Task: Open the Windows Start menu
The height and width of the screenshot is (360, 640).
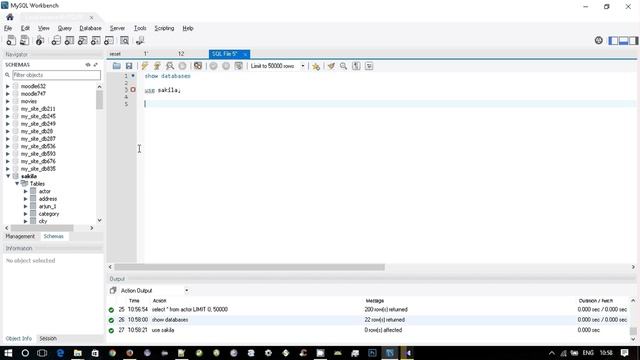Action: [x=8, y=353]
